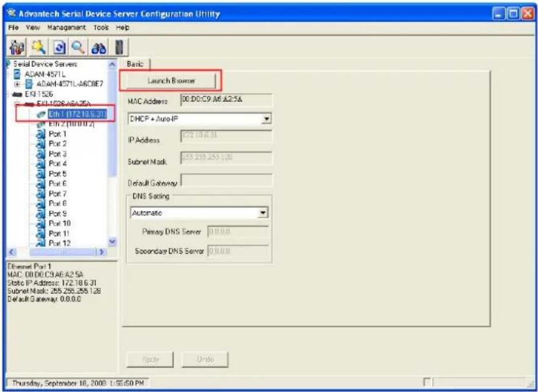Select Eth 2 (10.0.0.2) in tree
The image size is (538, 392).
pyautogui.click(x=71, y=124)
